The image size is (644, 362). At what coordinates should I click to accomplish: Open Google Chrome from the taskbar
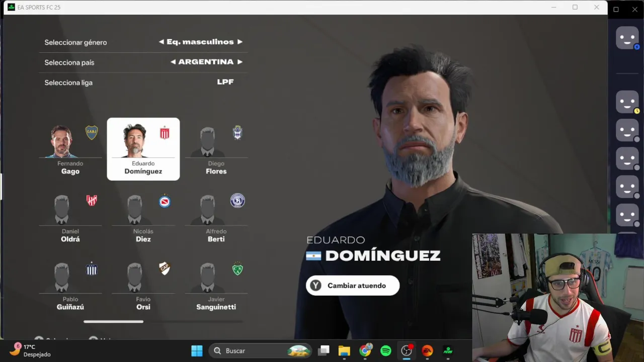(x=365, y=350)
